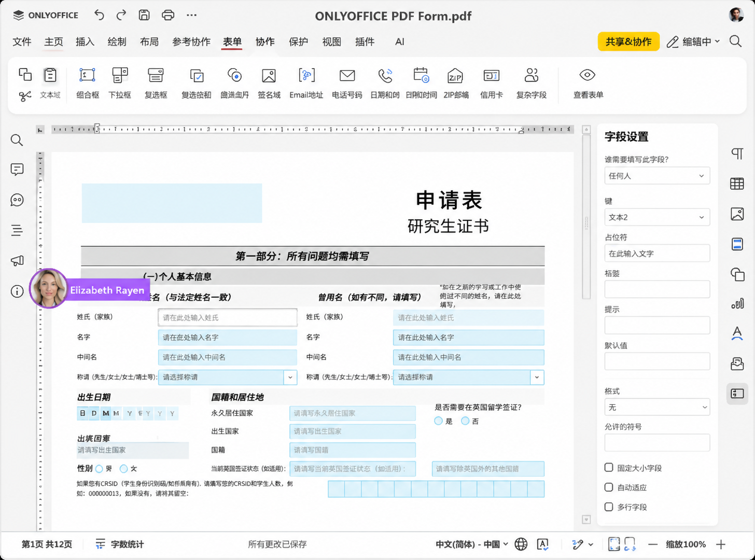The height and width of the screenshot is (560, 755).
Task: Select the 男 gender radio button
Action: pyautogui.click(x=99, y=469)
